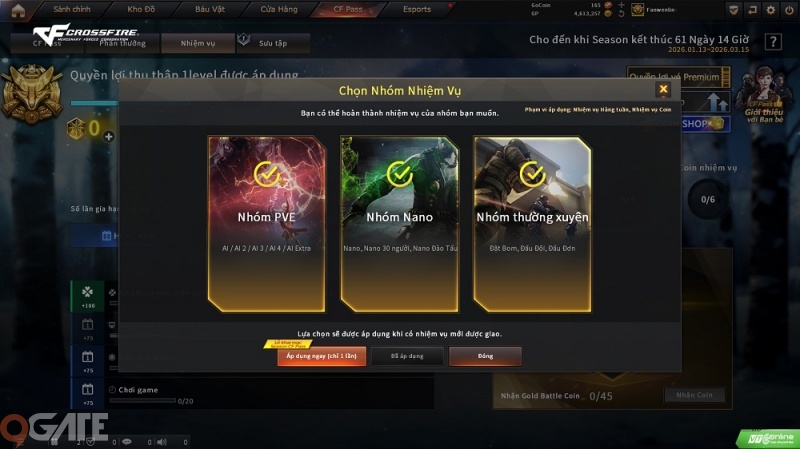This screenshot has width=800, height=449.
Task: Click the Chơi game progress bar
Action: 142,401
